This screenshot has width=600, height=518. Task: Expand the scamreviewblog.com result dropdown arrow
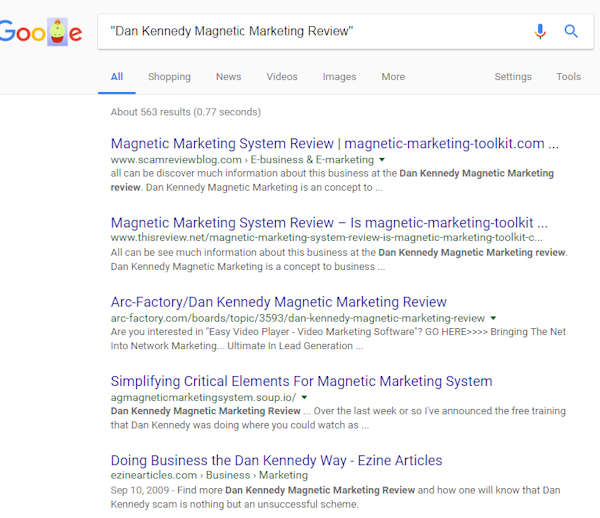tap(382, 160)
